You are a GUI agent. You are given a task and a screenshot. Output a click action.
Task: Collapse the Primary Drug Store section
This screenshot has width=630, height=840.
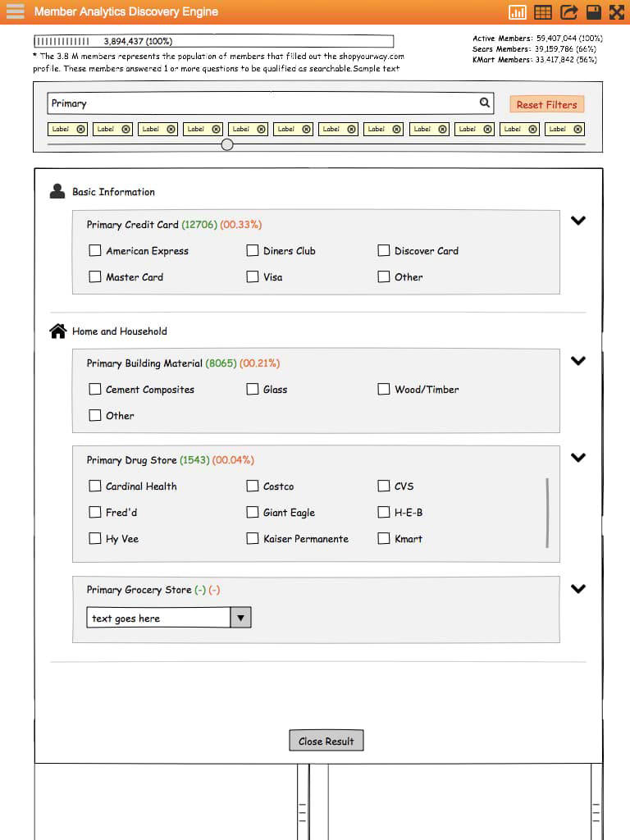(578, 458)
